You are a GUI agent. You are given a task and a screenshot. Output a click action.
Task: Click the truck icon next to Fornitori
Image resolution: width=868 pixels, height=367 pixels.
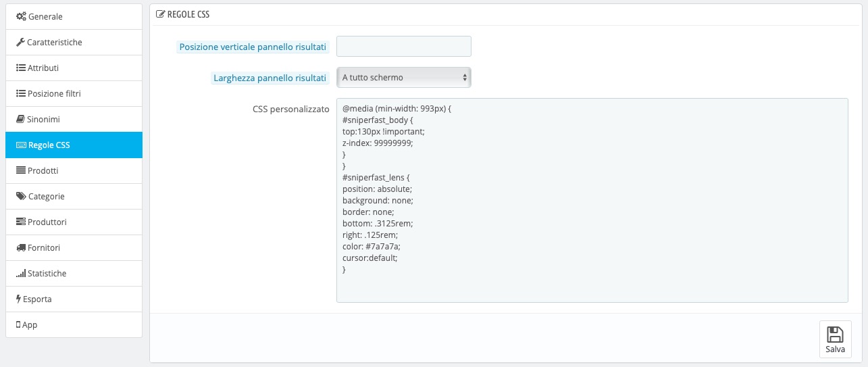[21, 248]
